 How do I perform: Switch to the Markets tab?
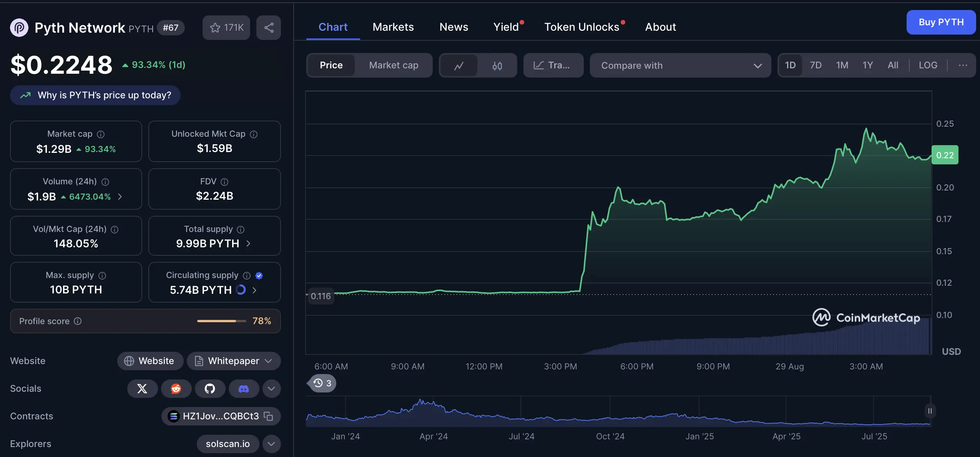click(x=393, y=27)
